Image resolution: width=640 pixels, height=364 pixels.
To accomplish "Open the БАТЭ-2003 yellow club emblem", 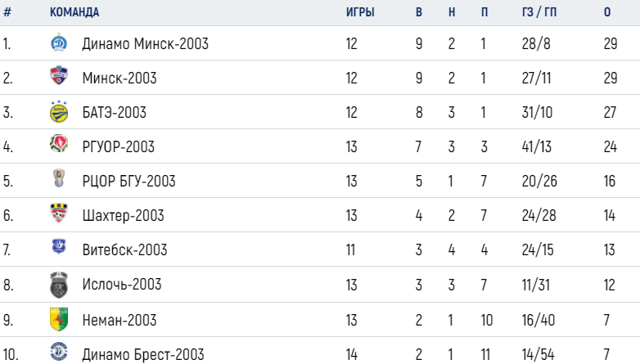I will [59, 112].
